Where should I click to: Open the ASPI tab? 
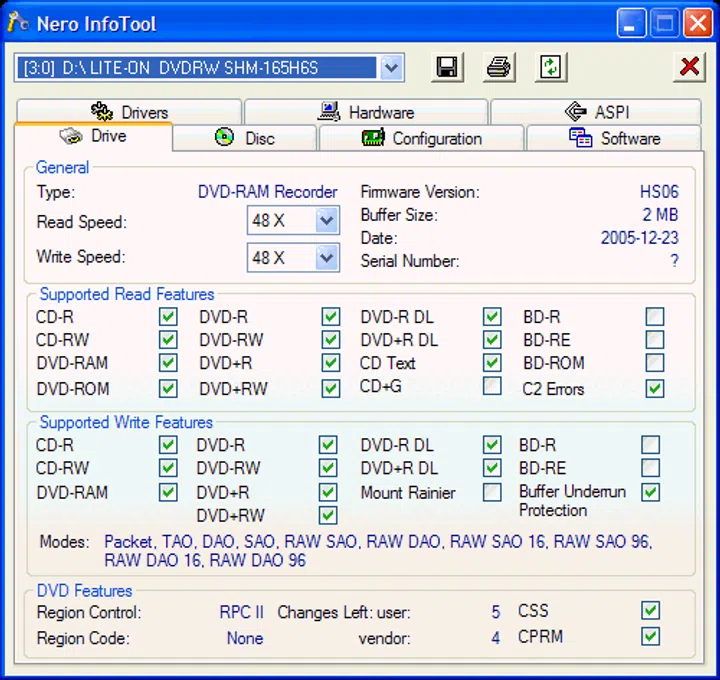tap(596, 112)
